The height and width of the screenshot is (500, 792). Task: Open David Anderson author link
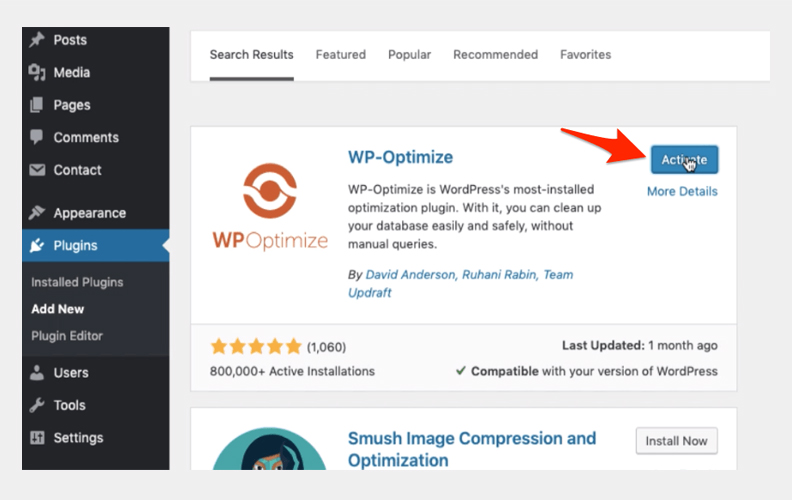410,275
